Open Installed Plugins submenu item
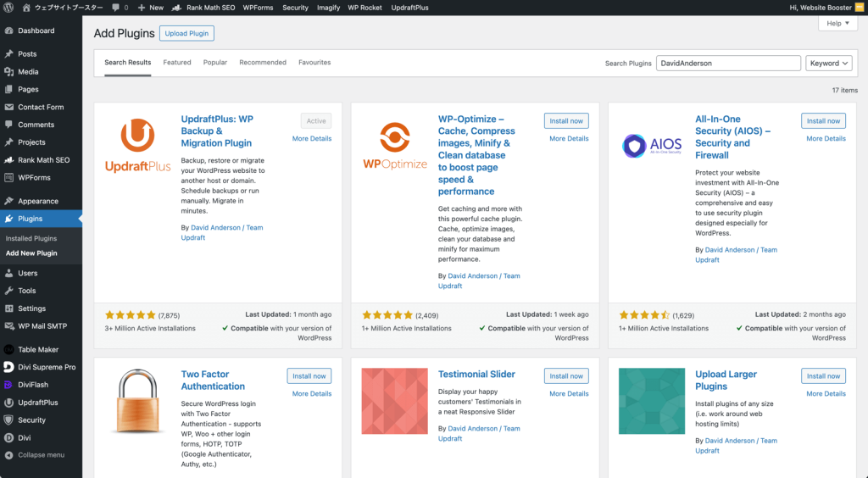This screenshot has width=868, height=478. pyautogui.click(x=31, y=238)
